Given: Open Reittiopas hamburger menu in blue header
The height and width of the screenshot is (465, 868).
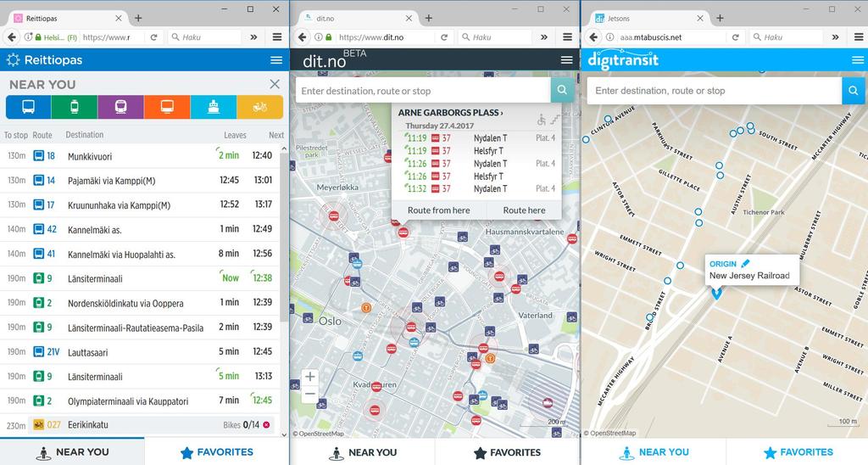Looking at the screenshot, I should 276,60.
